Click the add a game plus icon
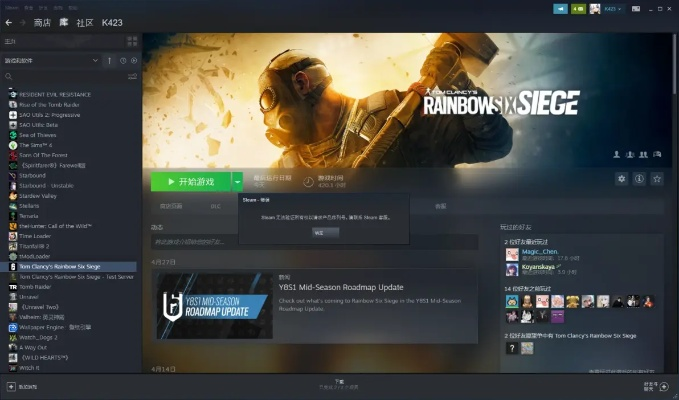 tap(11, 386)
